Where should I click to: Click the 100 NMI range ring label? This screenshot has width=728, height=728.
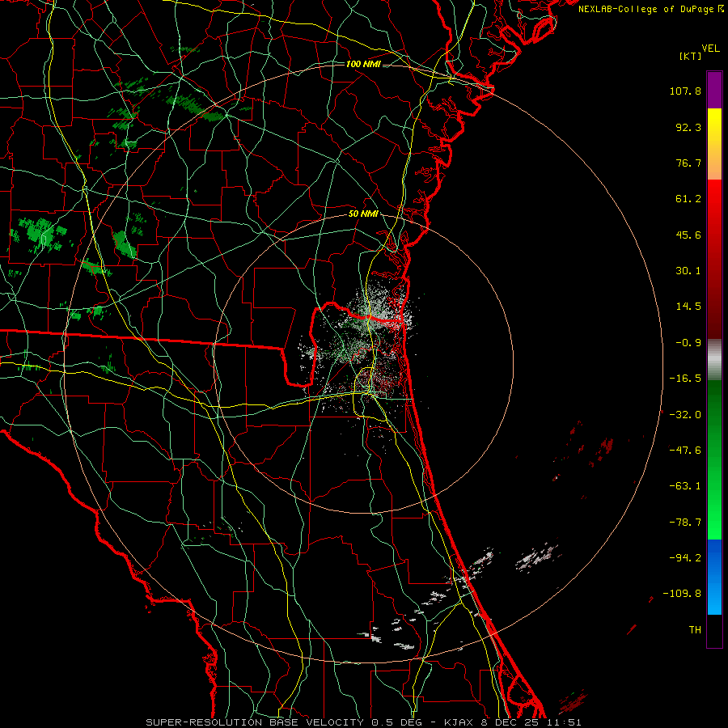click(x=363, y=64)
